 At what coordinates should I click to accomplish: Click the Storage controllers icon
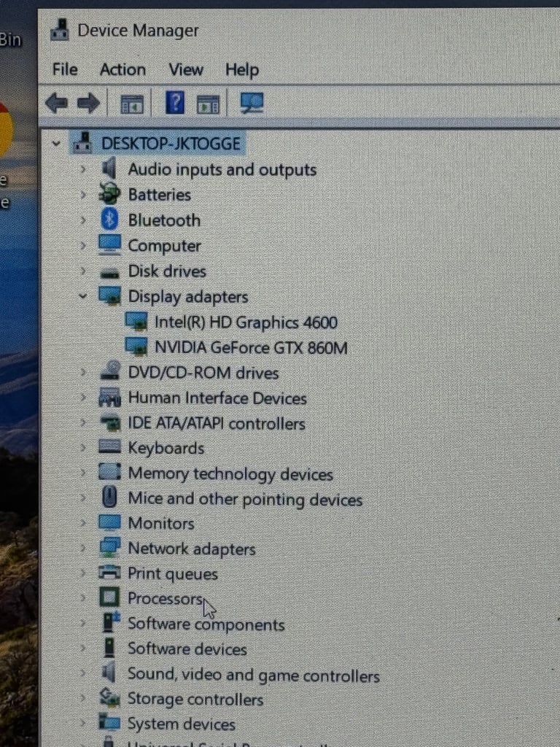pos(109,698)
